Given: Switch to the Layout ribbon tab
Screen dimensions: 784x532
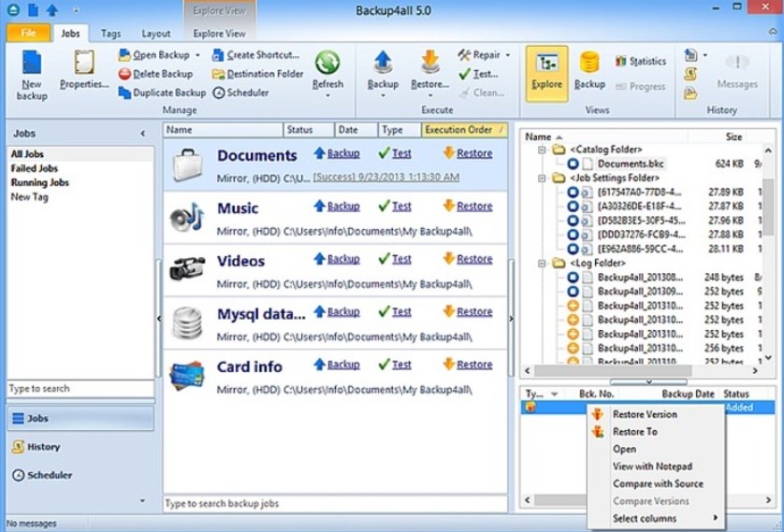Looking at the screenshot, I should (155, 34).
